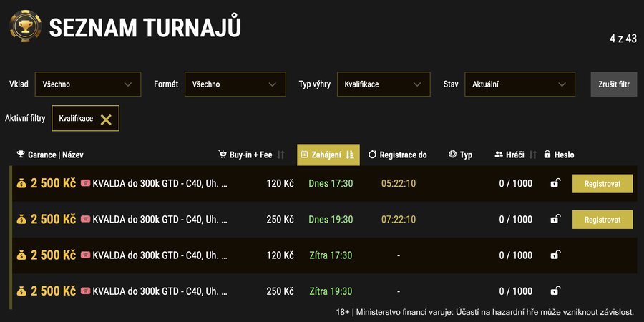Register for the Dnes 19:30 tournament
The height and width of the screenshot is (322, 644).
click(602, 220)
